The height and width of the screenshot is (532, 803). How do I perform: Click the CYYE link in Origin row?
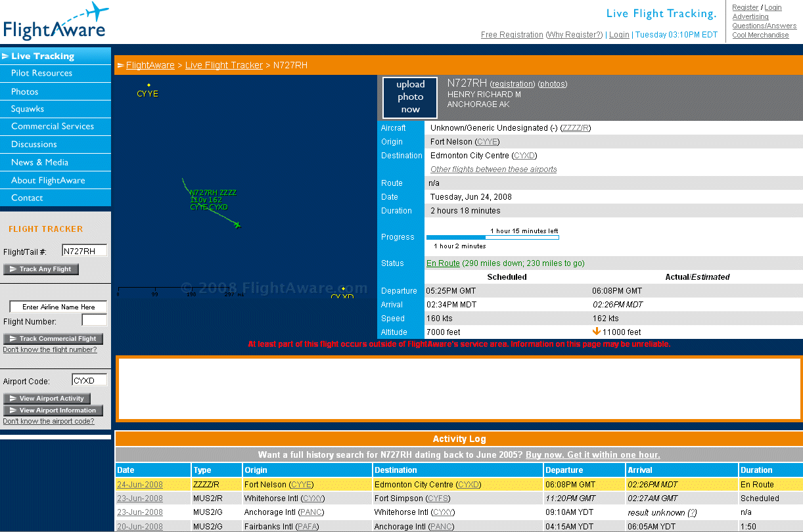click(x=487, y=142)
